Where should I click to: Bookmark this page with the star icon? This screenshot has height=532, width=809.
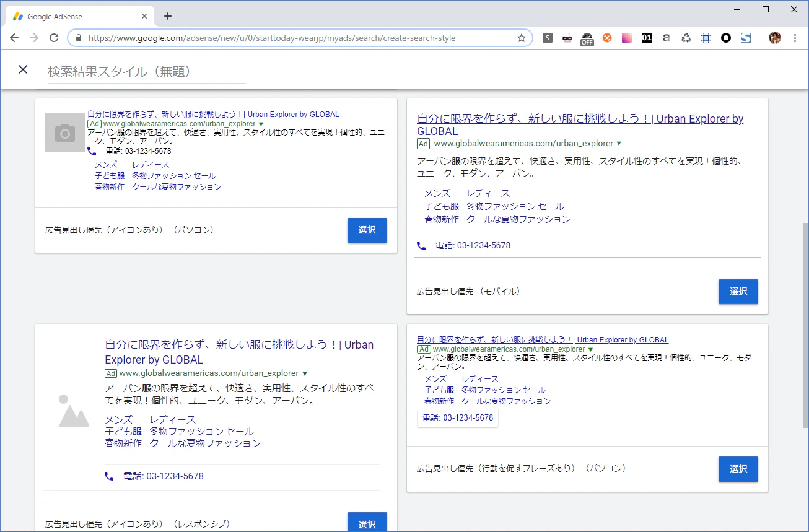522,38
